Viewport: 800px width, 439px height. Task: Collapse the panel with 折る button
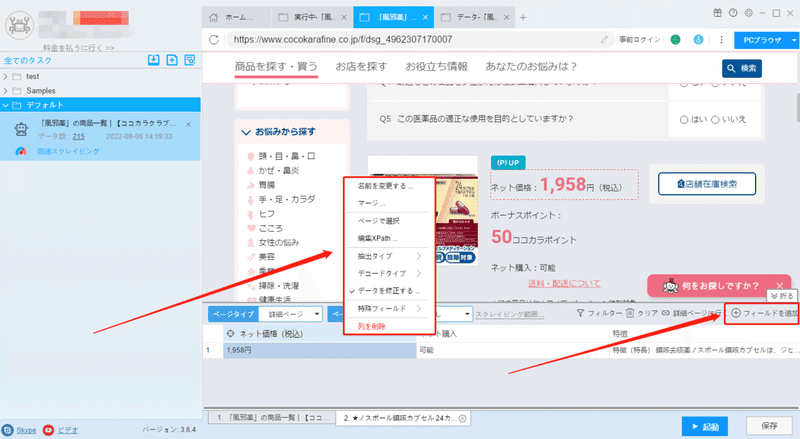(782, 296)
